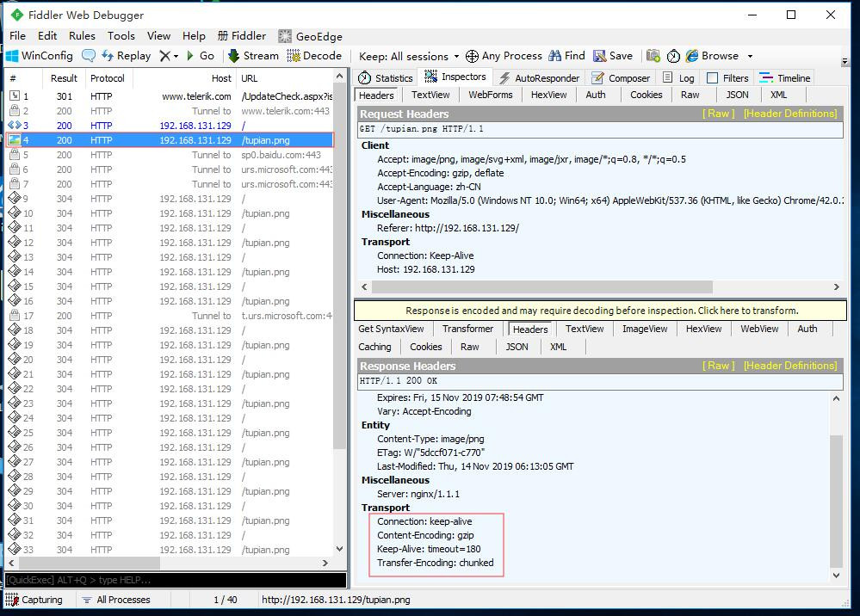Image resolution: width=860 pixels, height=616 pixels.
Task: Open the Filters tab checkbox
Action: 712,78
